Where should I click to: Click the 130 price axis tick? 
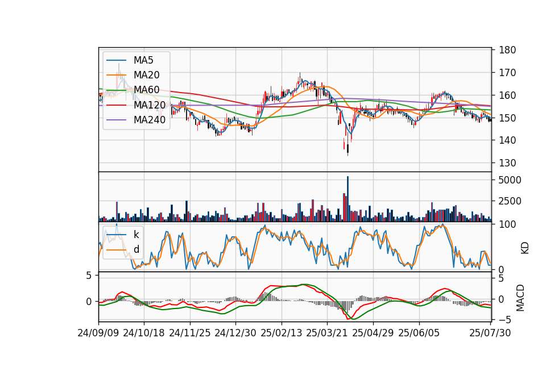(x=507, y=163)
